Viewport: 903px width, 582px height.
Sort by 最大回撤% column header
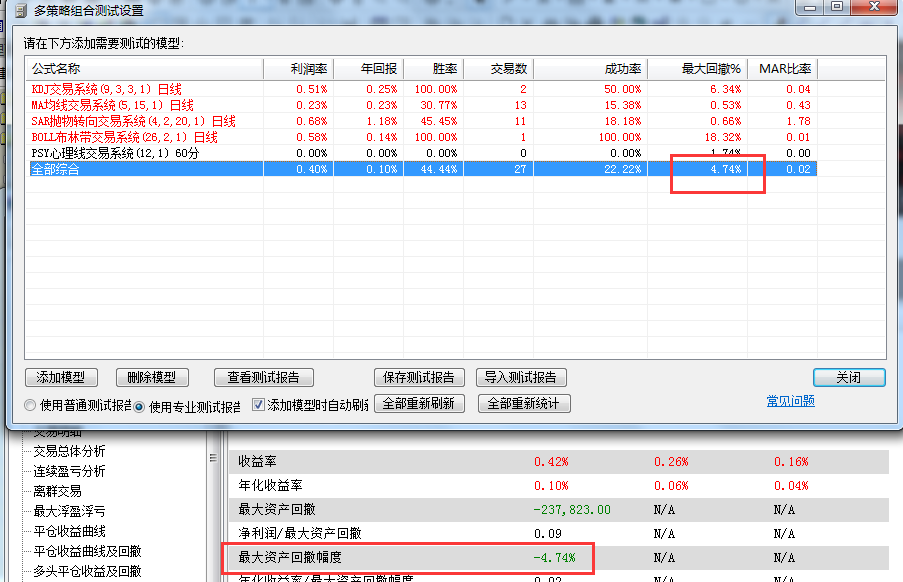tap(698, 69)
